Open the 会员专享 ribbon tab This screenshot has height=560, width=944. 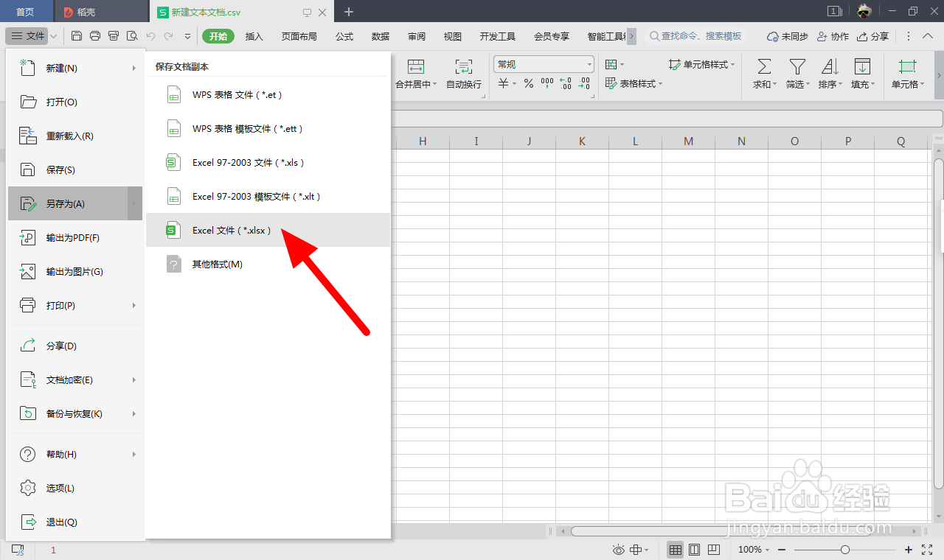552,36
